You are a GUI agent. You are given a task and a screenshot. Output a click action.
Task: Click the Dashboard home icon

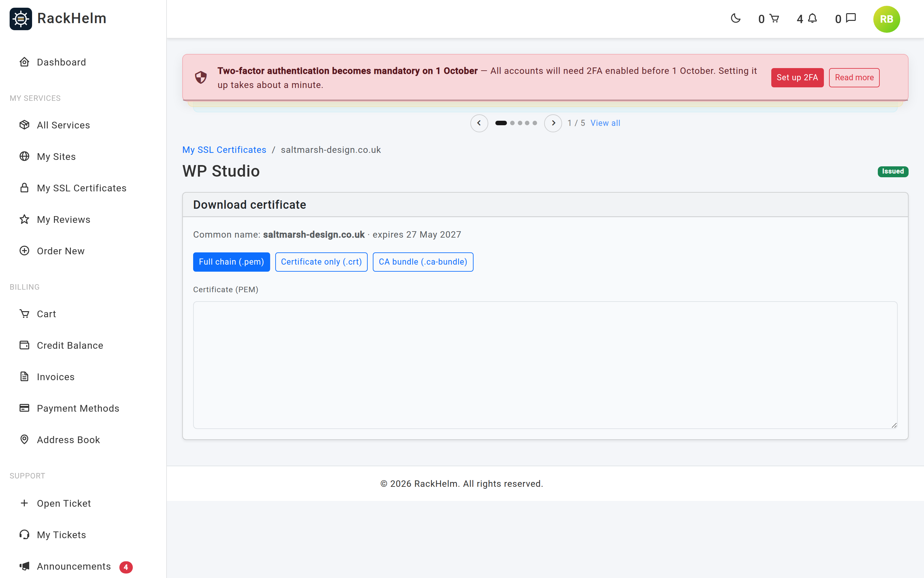(x=24, y=62)
